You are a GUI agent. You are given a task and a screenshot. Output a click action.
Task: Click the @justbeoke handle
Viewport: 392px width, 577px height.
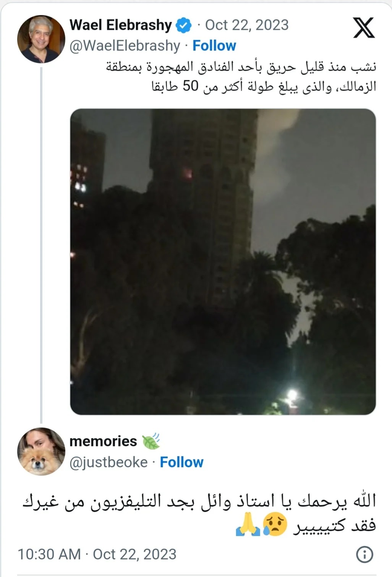pyautogui.click(x=109, y=462)
